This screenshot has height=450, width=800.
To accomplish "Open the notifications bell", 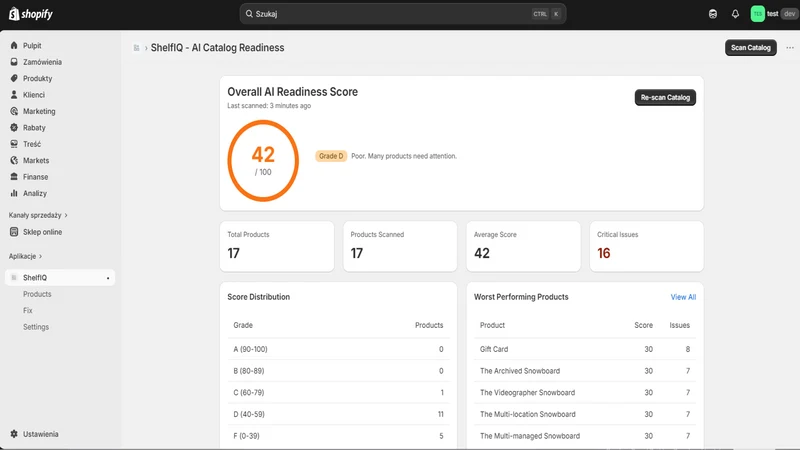I will [735, 14].
